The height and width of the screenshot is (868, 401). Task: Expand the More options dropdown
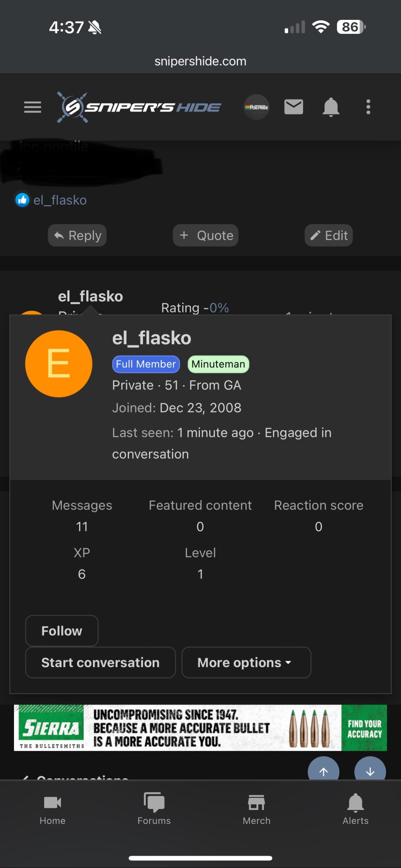point(246,662)
